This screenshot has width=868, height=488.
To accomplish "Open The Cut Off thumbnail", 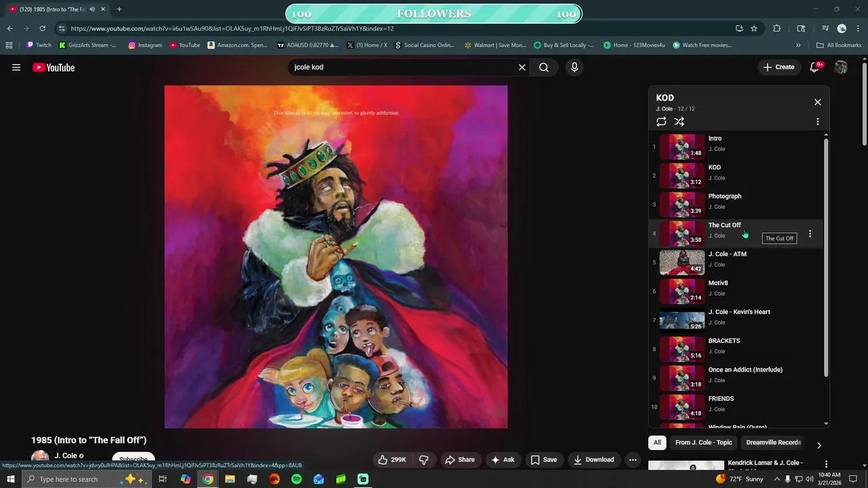I will tap(682, 233).
